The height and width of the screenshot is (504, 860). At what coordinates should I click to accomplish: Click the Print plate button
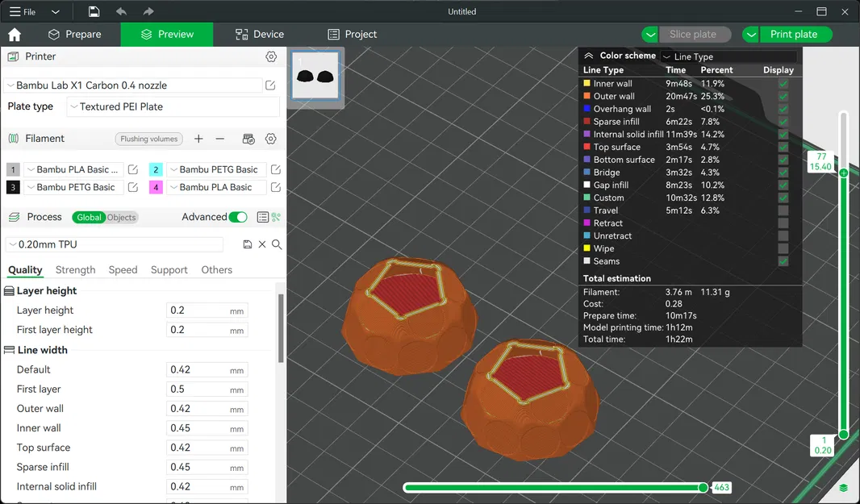tap(795, 34)
